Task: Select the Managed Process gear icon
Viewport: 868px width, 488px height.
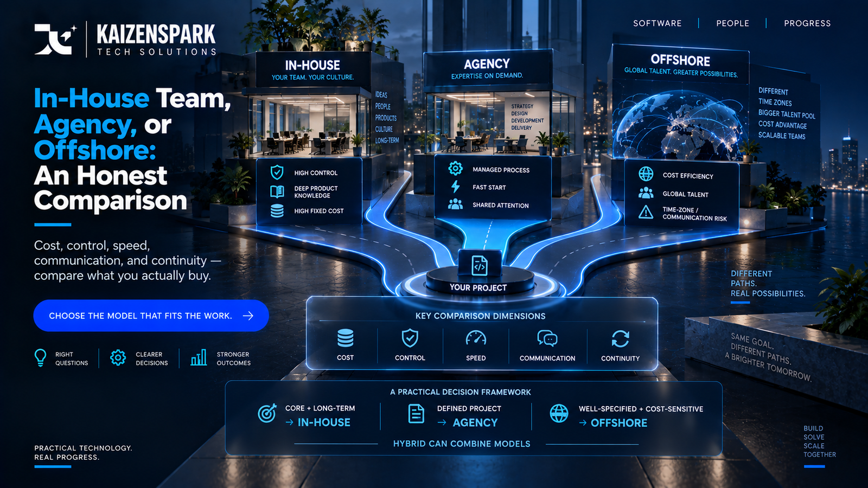Action: pyautogui.click(x=455, y=168)
